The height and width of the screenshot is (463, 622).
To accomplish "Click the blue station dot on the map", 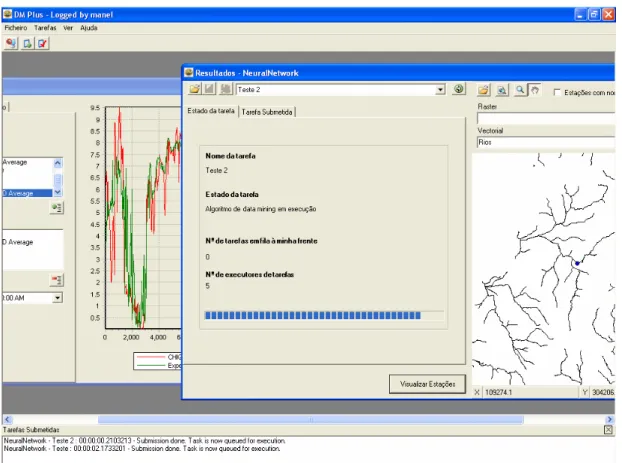I will (x=577, y=263).
